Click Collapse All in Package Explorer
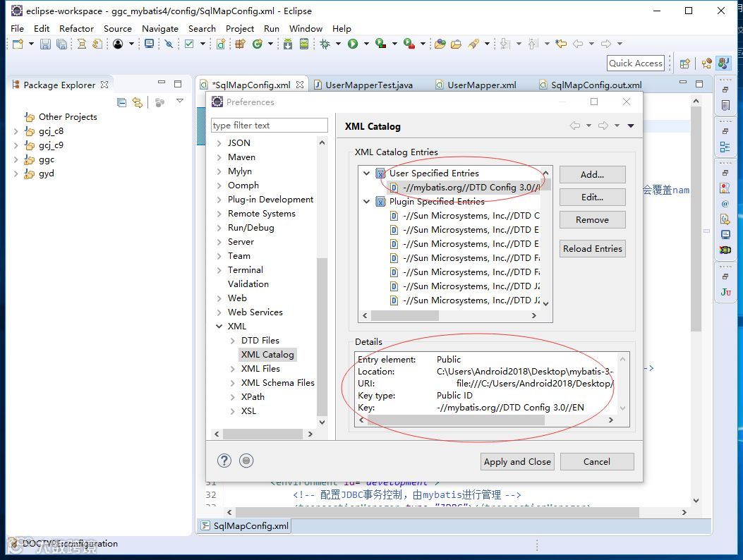Viewport: 743px width, 560px height. point(122,102)
